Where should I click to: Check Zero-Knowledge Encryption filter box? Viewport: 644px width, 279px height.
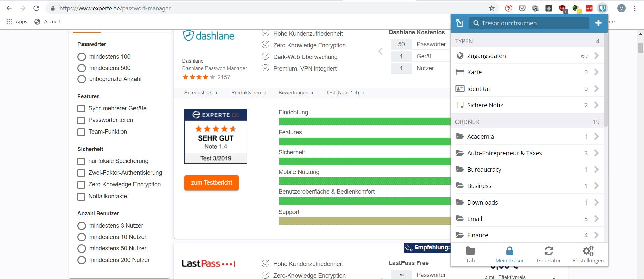point(81,185)
